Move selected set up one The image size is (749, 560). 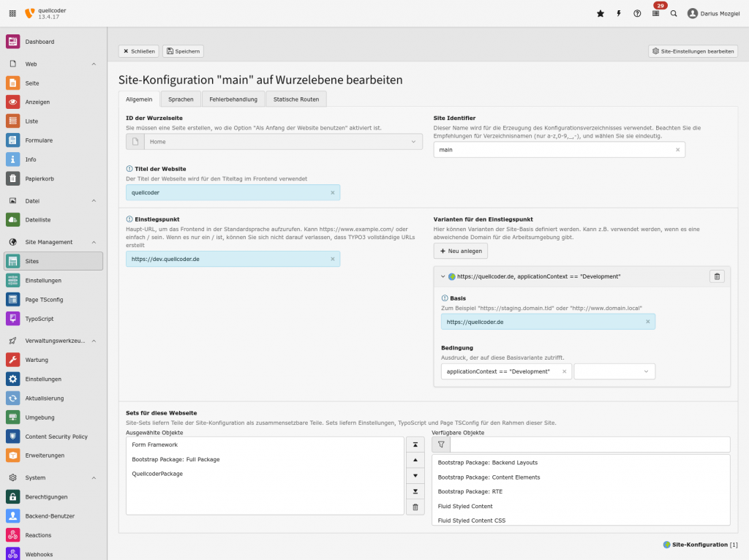pyautogui.click(x=415, y=461)
